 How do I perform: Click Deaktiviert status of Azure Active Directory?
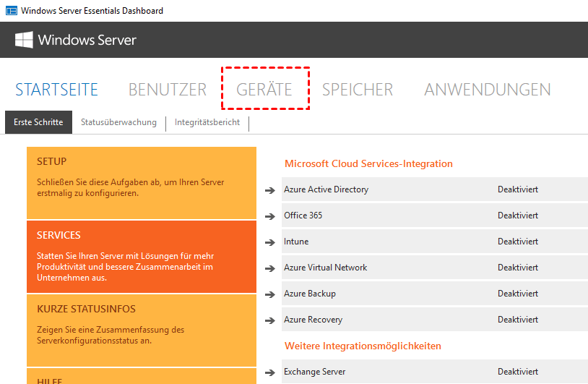point(518,189)
